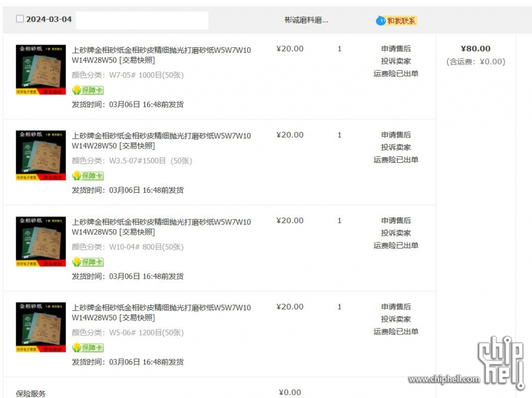Screen dimensions: 532x398
Task: Click 运费险已出单 for W3.5-07#1500目 item
Action: click(x=396, y=160)
